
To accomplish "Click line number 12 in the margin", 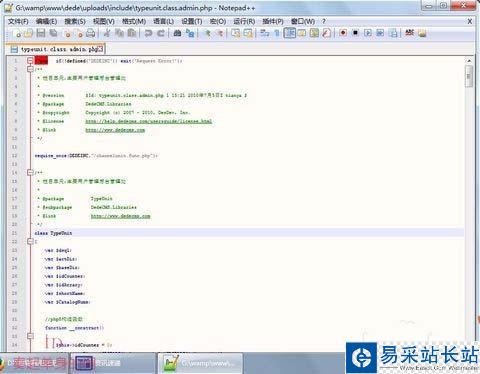I will tap(14, 156).
